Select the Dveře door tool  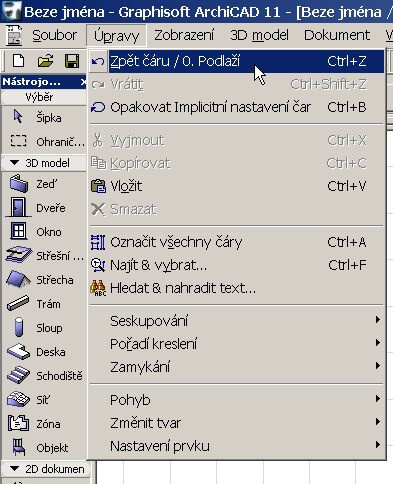click(44, 208)
